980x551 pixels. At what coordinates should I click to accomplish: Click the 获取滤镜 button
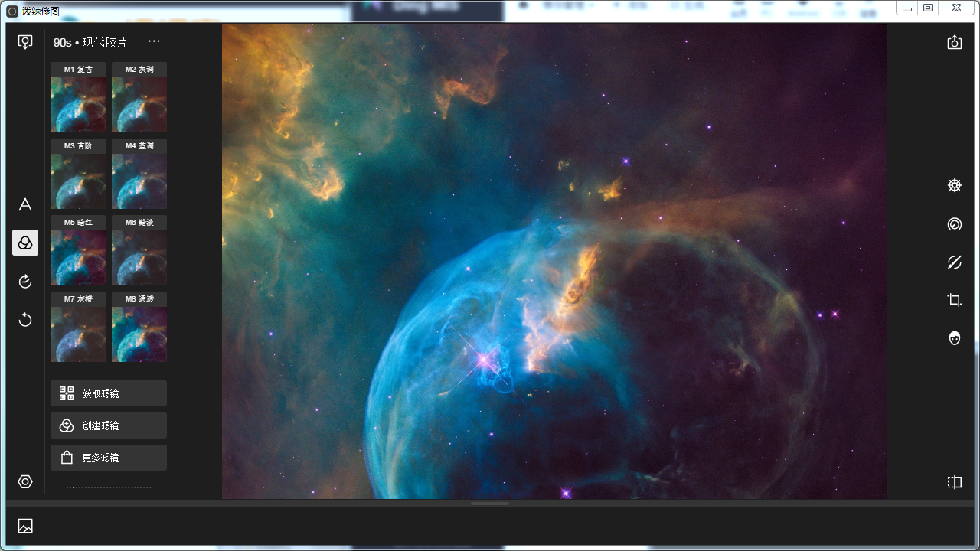point(109,393)
